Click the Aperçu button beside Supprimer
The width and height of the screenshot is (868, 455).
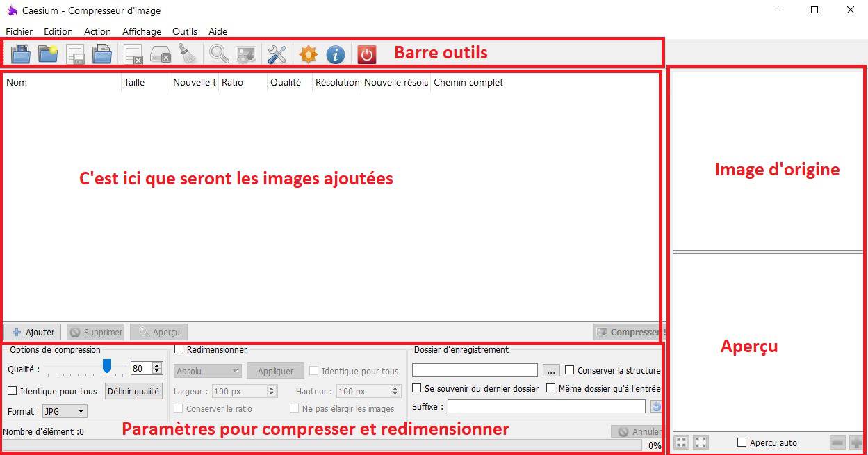click(159, 332)
